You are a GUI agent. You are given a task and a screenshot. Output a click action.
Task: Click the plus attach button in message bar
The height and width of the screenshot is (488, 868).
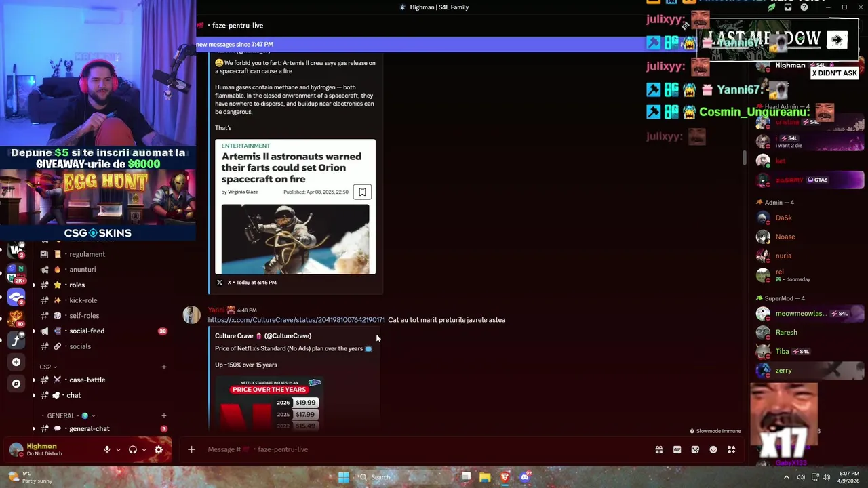[x=191, y=449]
